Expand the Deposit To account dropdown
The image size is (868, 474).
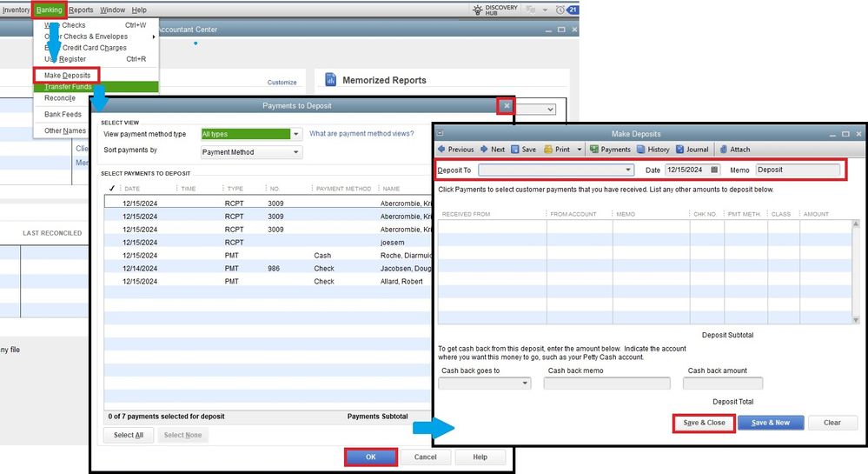point(629,170)
